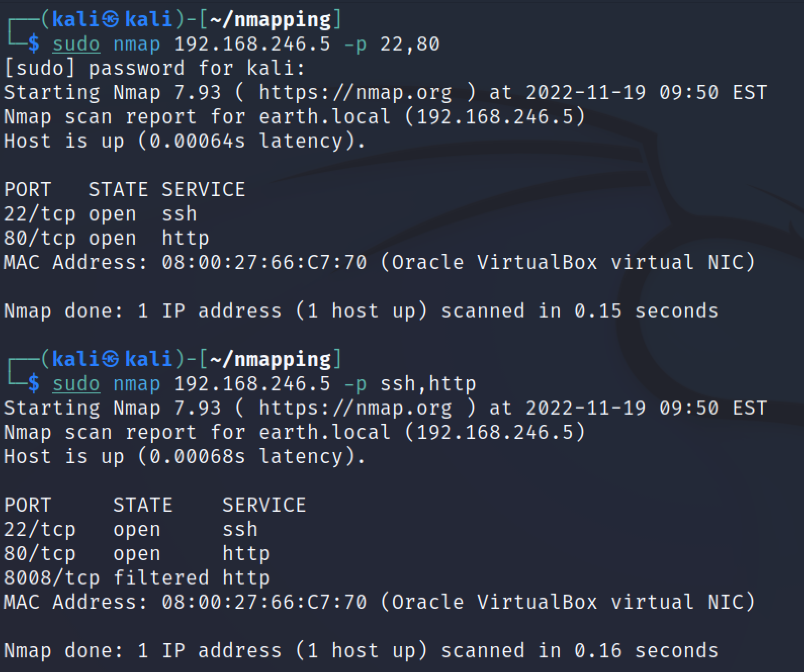Open the nmap.org link in second scan output
The width and height of the screenshot is (804, 672).
point(355,408)
